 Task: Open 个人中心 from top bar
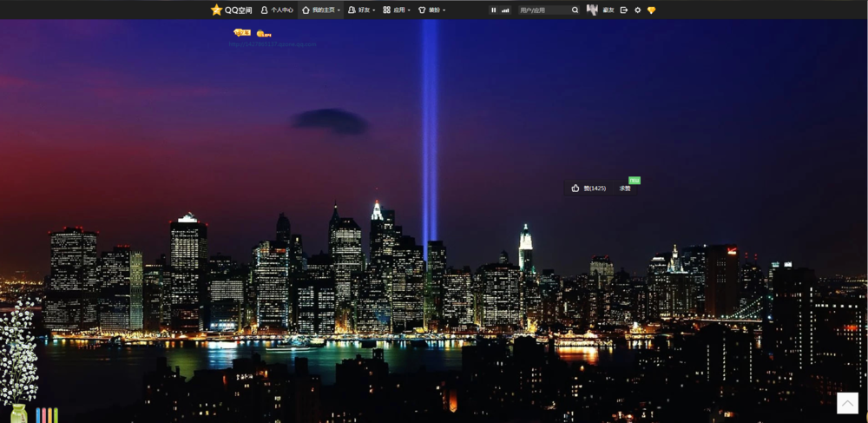[x=277, y=10]
